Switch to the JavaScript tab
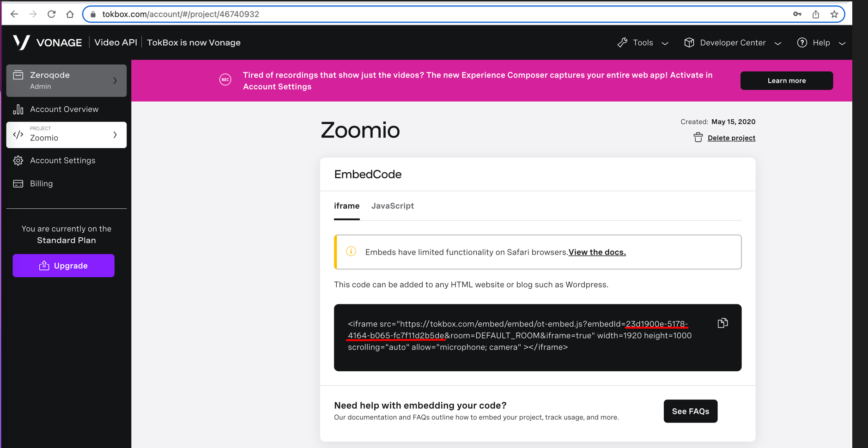Viewport: 868px width, 448px height. [x=392, y=206]
